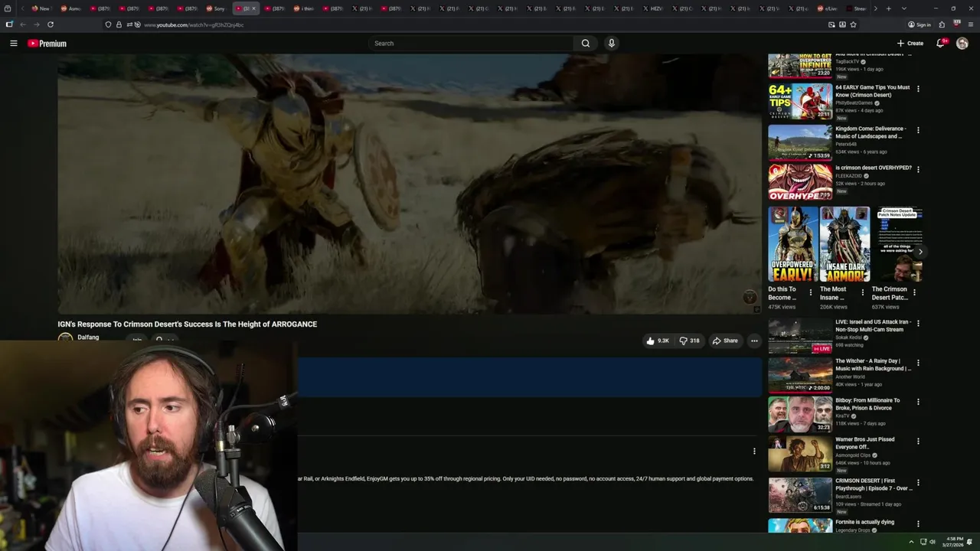Open the 4:58 PM clock calendar
This screenshot has width=980, height=551.
(954, 542)
